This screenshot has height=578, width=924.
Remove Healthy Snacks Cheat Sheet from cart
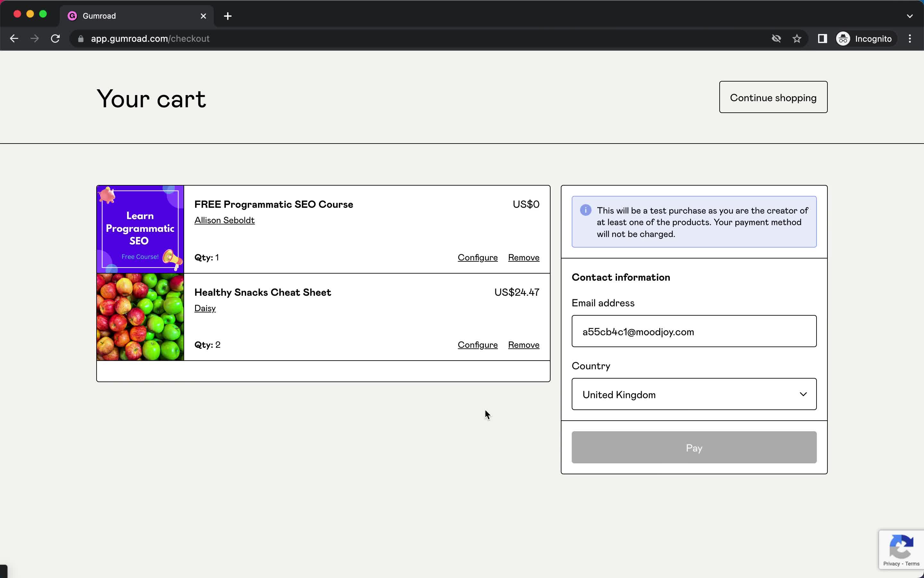pyautogui.click(x=524, y=345)
